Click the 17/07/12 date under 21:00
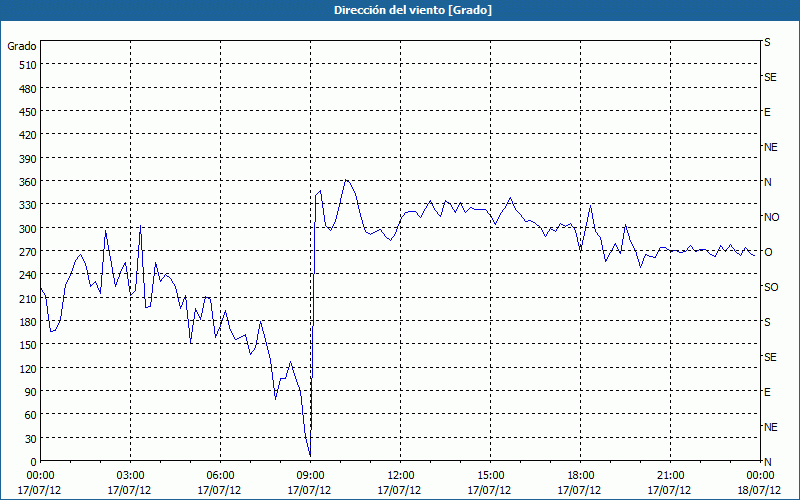 pyautogui.click(x=669, y=490)
